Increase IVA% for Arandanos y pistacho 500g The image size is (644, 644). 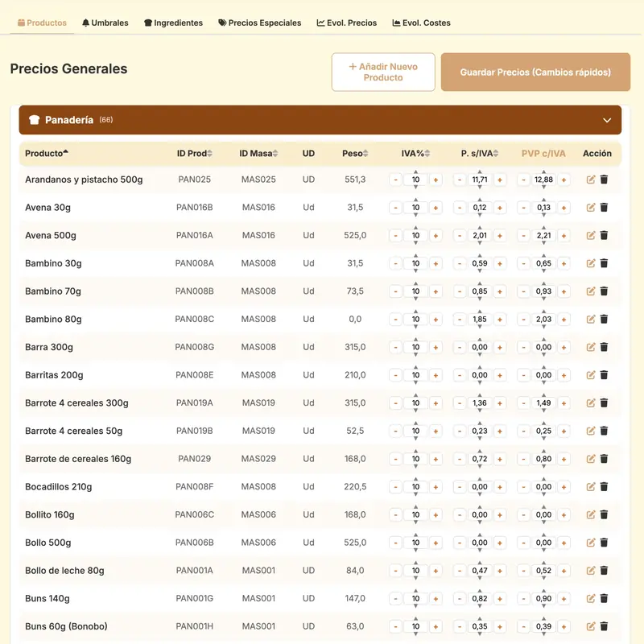[x=436, y=180]
